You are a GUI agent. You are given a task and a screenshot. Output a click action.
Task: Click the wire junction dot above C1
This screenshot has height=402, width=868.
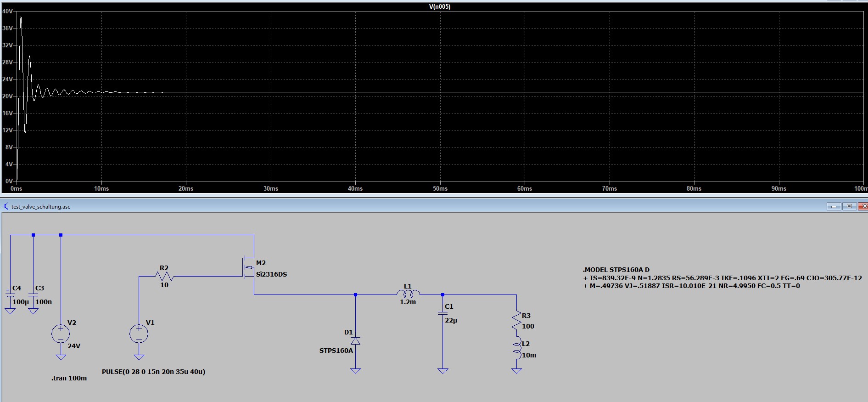point(442,294)
